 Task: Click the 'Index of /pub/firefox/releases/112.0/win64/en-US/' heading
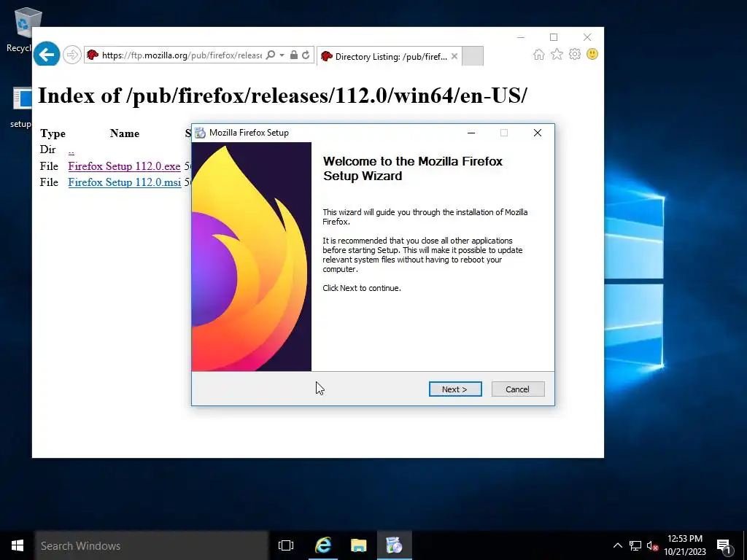click(282, 96)
